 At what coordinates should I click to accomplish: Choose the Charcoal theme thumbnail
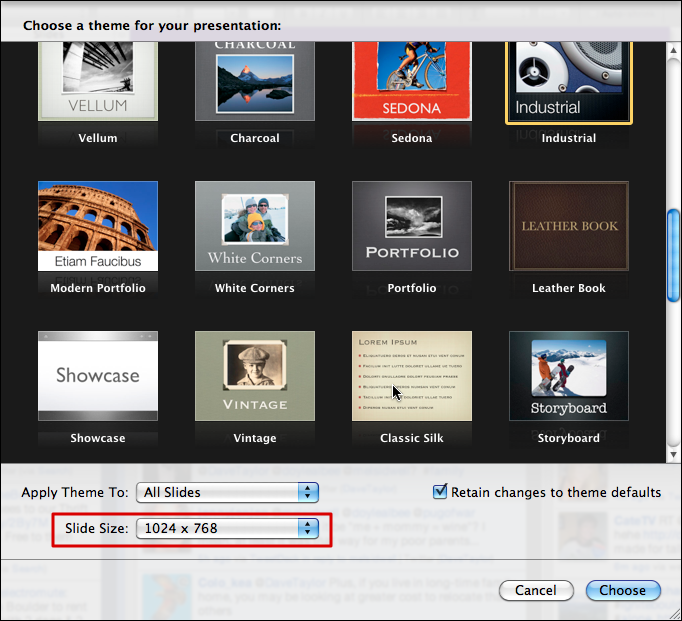254,82
